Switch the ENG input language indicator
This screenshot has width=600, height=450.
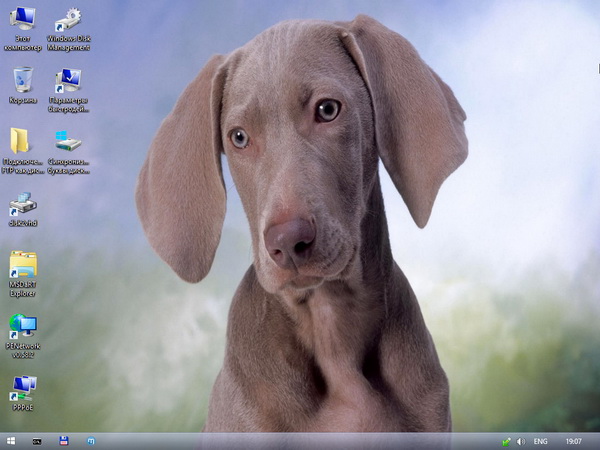tap(540, 441)
